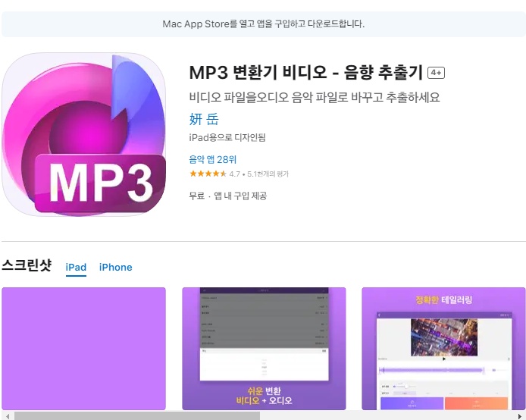Click the 4+ age rating badge

click(436, 73)
